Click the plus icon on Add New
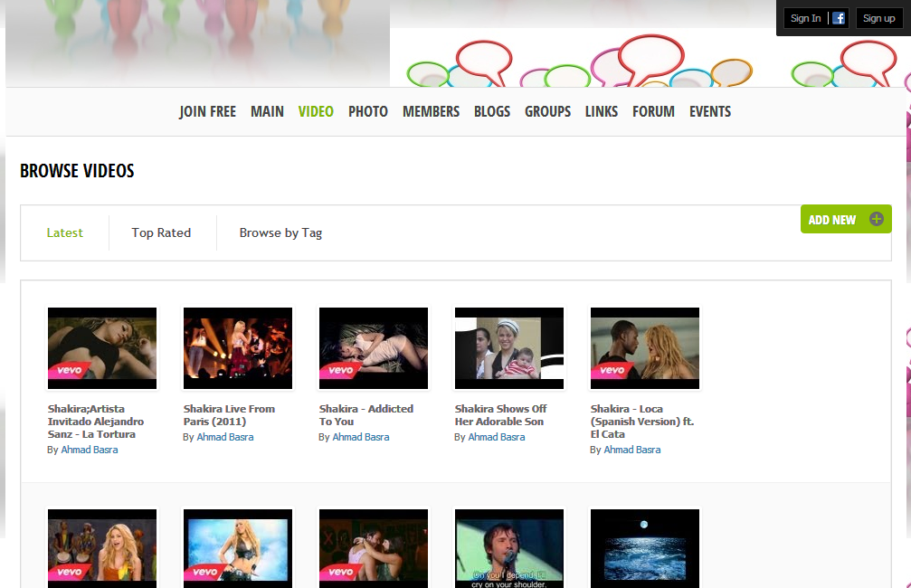 [x=876, y=219]
